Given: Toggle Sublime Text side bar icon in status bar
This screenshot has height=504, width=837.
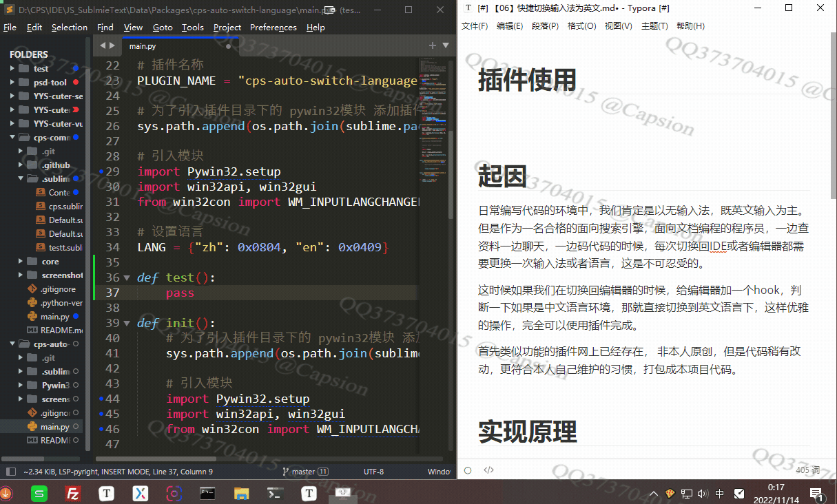Looking at the screenshot, I should [x=10, y=472].
